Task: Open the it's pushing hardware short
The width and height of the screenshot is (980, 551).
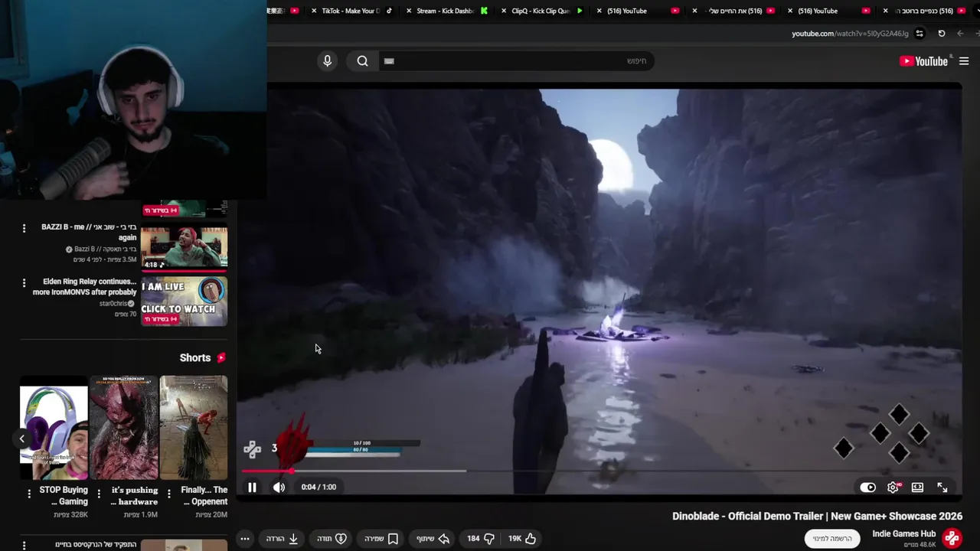Action: (x=124, y=427)
